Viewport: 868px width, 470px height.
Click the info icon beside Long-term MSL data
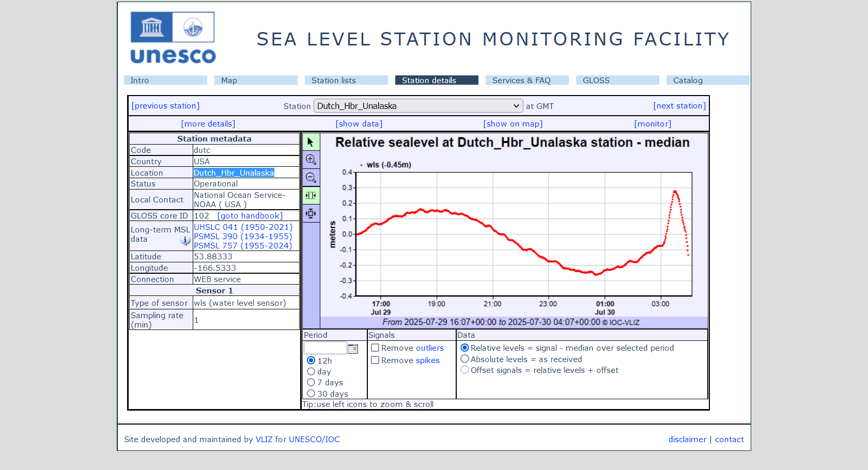(x=185, y=240)
